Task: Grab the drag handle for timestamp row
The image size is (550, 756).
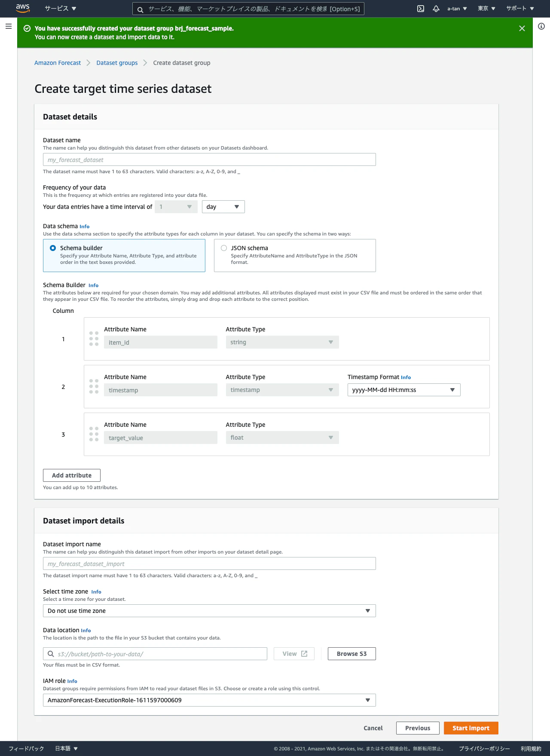Action: pyautogui.click(x=94, y=386)
